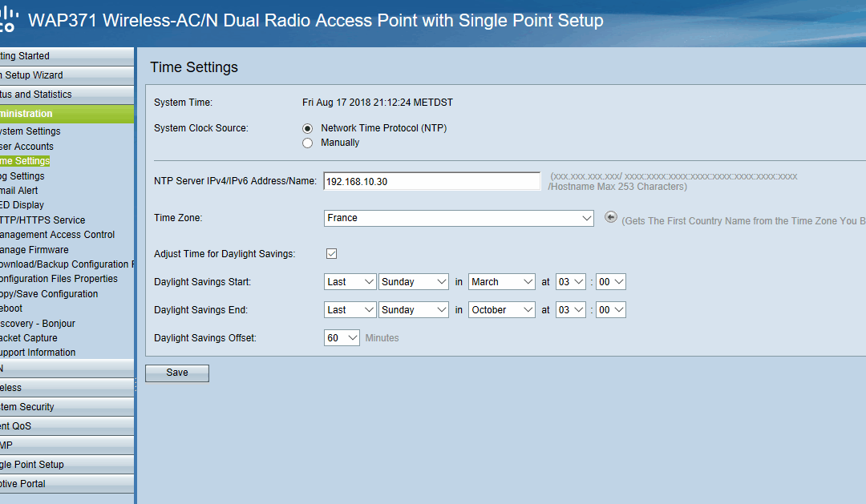Open Packet Capture page
Viewport: 866px width, 504px height.
[29, 338]
